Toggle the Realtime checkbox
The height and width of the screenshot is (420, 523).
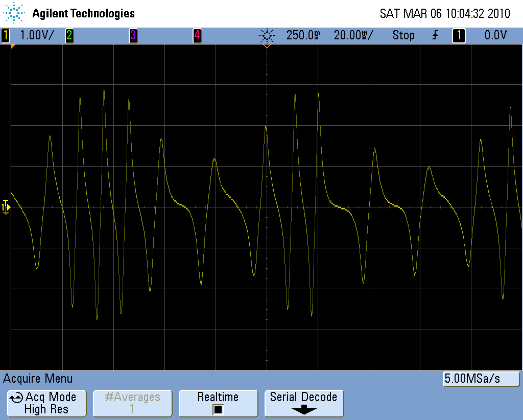pos(218,409)
